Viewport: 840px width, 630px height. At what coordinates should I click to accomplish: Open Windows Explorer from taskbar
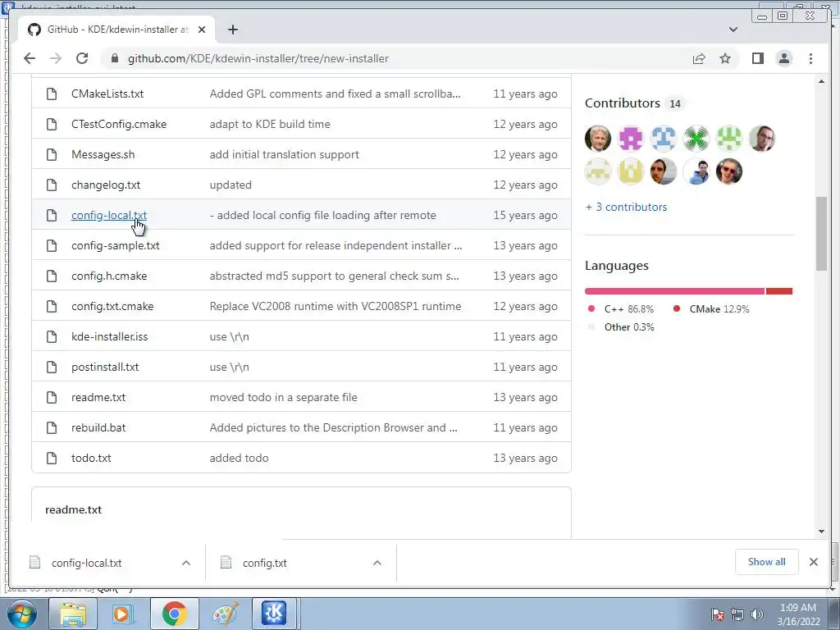73,614
